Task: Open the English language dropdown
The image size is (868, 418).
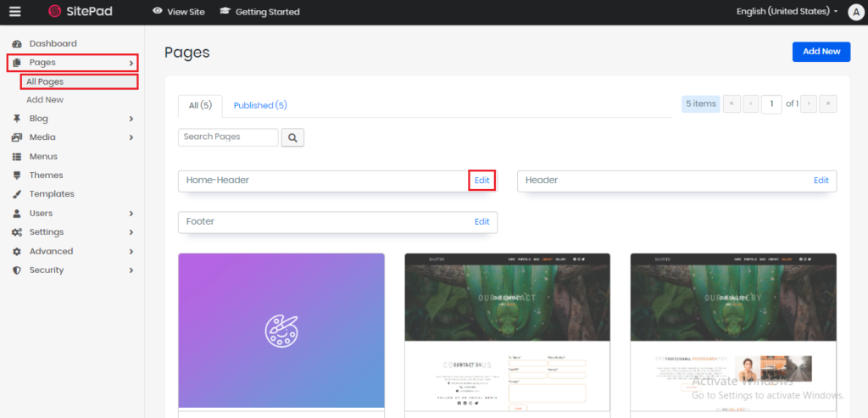Action: (x=787, y=12)
